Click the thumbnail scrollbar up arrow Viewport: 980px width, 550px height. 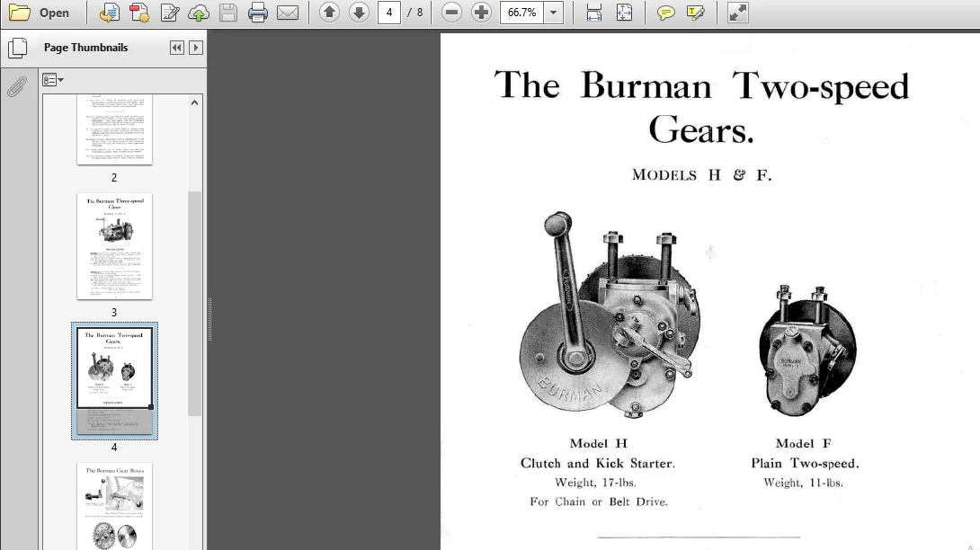point(194,102)
